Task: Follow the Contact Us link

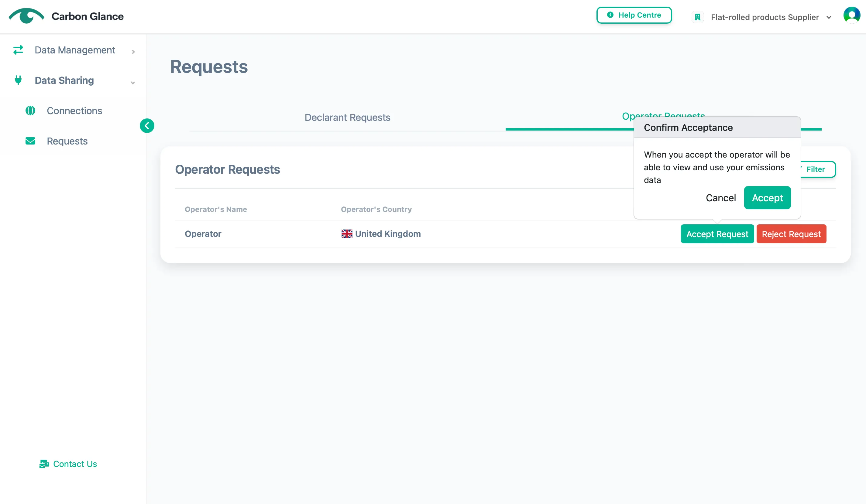Action: 75,464
